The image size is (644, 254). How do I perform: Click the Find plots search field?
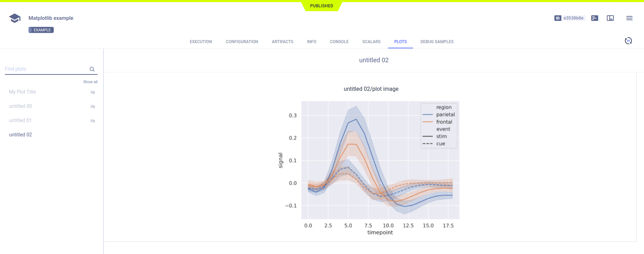(45, 69)
